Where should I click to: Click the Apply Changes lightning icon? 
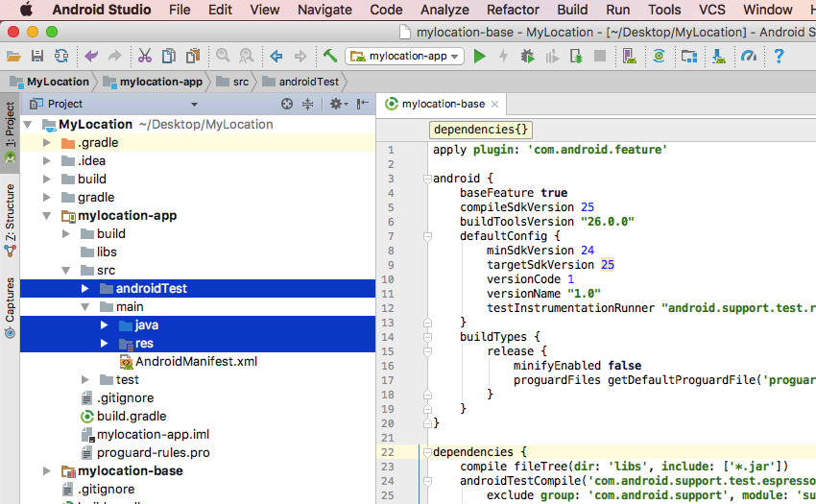tap(503, 57)
